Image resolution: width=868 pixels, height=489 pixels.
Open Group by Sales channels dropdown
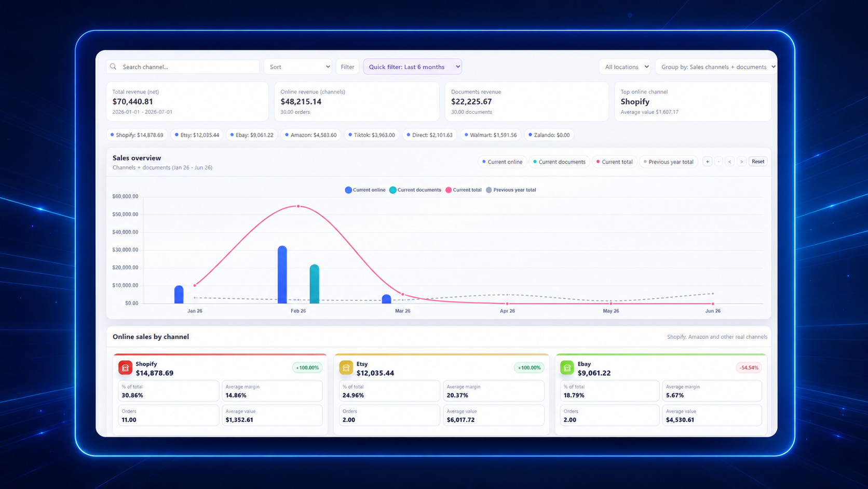click(x=716, y=67)
